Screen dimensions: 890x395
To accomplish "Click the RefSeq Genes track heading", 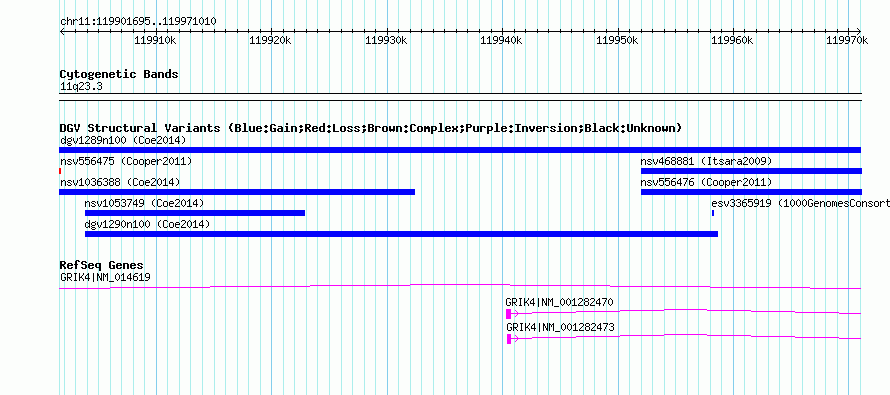I will pyautogui.click(x=102, y=265).
